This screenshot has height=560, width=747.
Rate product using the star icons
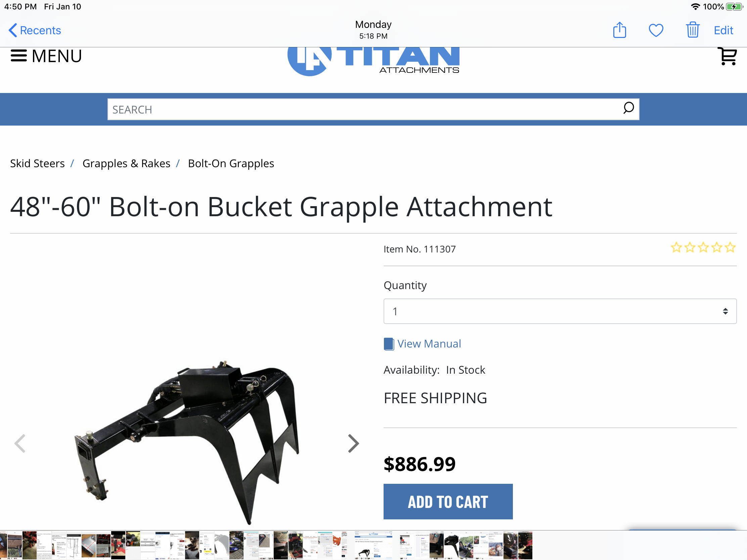coord(703,248)
